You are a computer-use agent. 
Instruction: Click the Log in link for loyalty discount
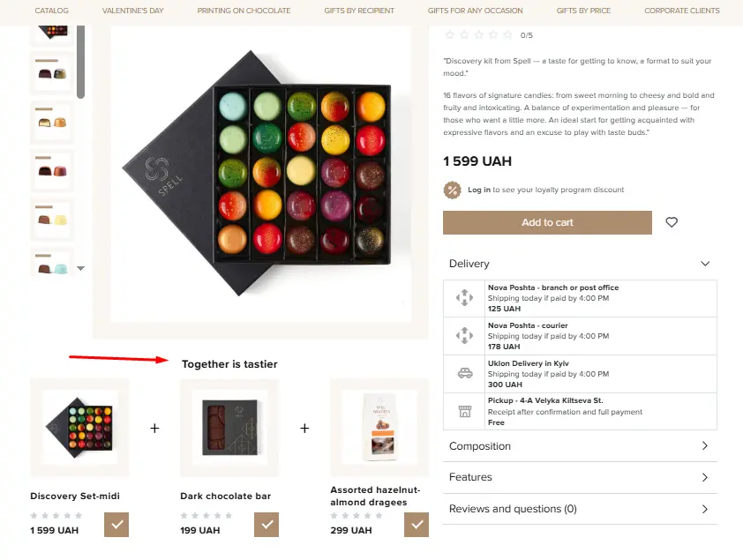tap(481, 189)
